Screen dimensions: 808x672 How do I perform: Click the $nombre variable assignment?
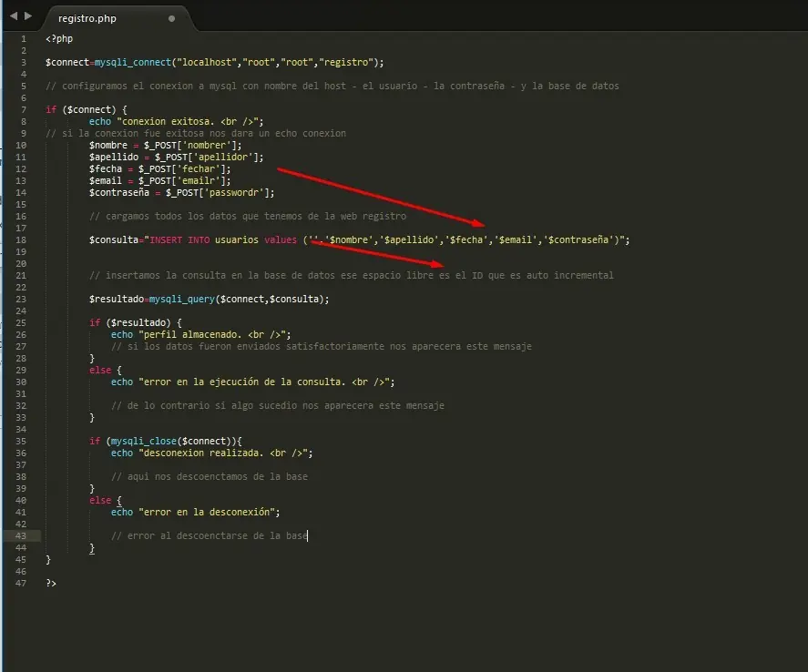coord(165,145)
